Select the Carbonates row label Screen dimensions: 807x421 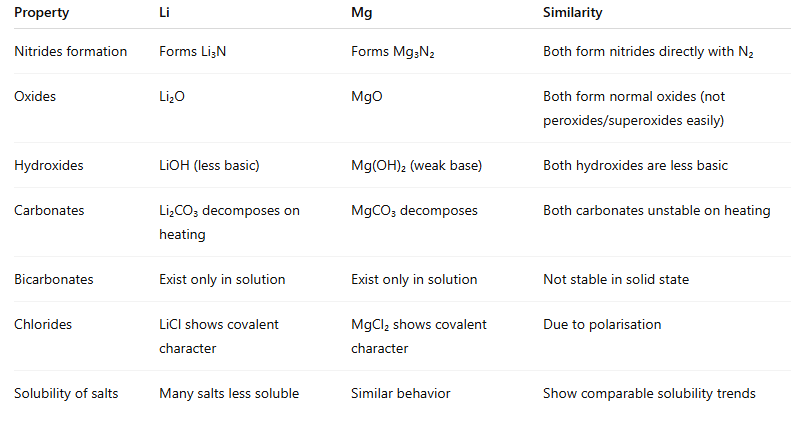pos(48,211)
